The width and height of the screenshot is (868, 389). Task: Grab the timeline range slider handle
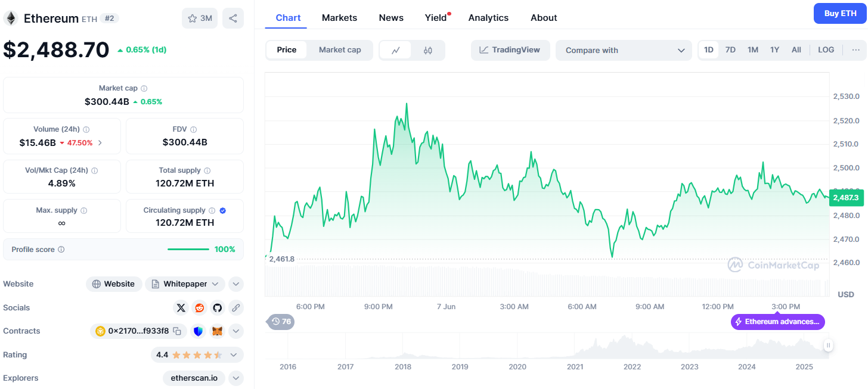828,345
